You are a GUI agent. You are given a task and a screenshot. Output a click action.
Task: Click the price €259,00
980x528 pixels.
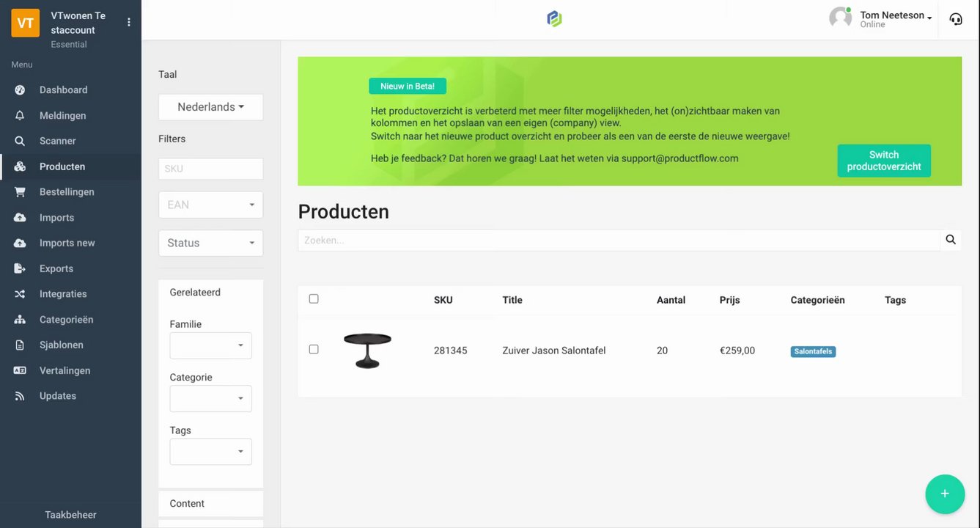[x=737, y=351]
